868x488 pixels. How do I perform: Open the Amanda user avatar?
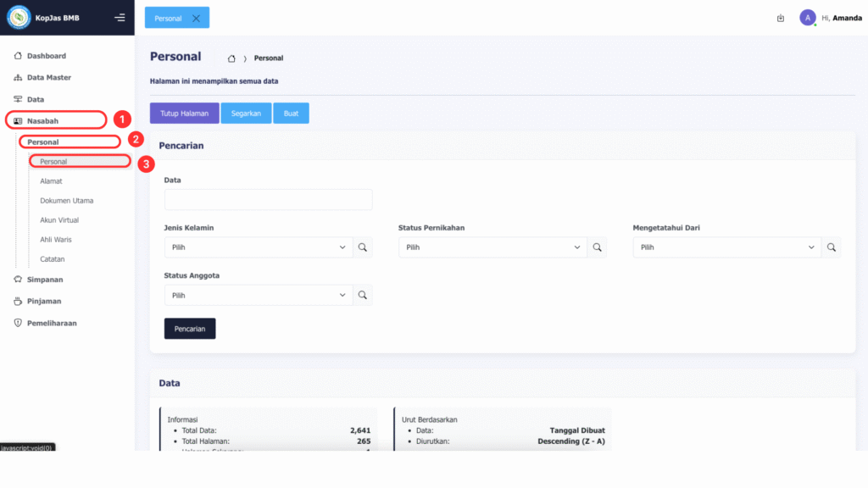pos(808,18)
